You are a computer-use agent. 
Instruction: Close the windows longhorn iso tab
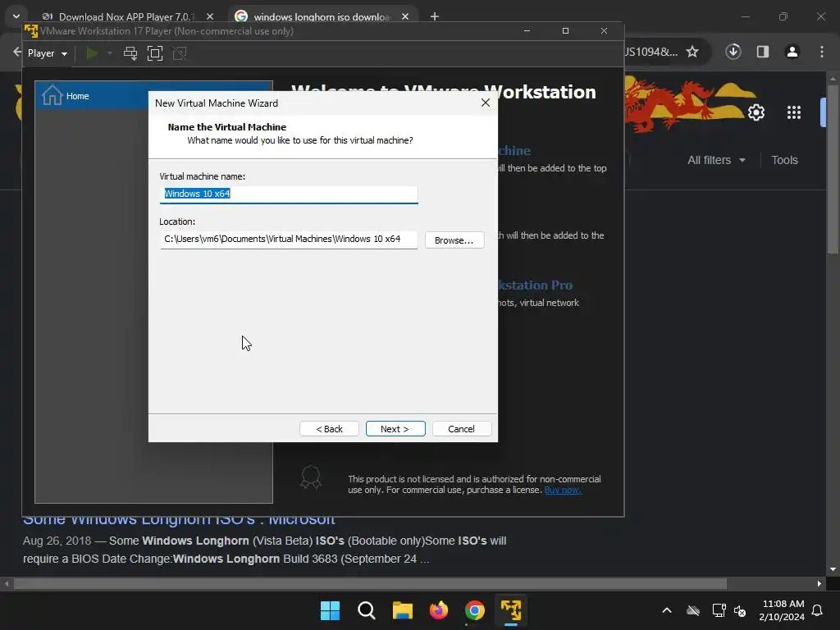pos(405,16)
